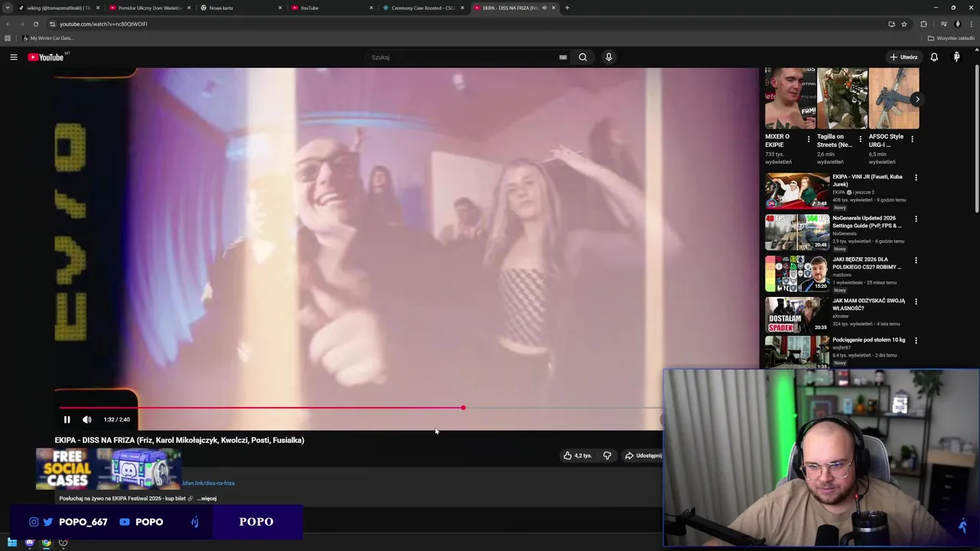This screenshot has height=551, width=980.
Task: Close the Nowa karta tab
Action: (280, 8)
